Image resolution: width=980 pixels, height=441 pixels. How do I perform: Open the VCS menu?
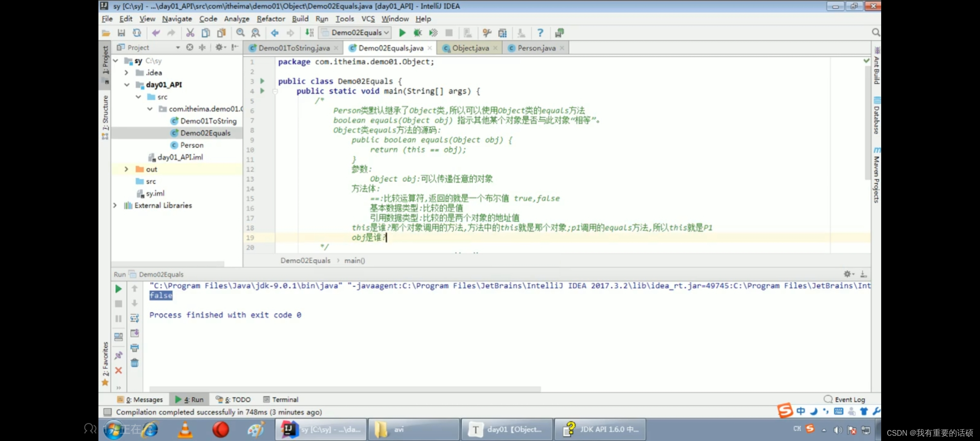368,19
